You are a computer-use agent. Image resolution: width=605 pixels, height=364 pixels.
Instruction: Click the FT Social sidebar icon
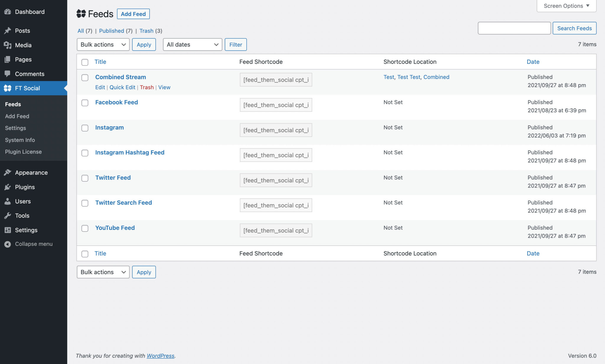[8, 88]
